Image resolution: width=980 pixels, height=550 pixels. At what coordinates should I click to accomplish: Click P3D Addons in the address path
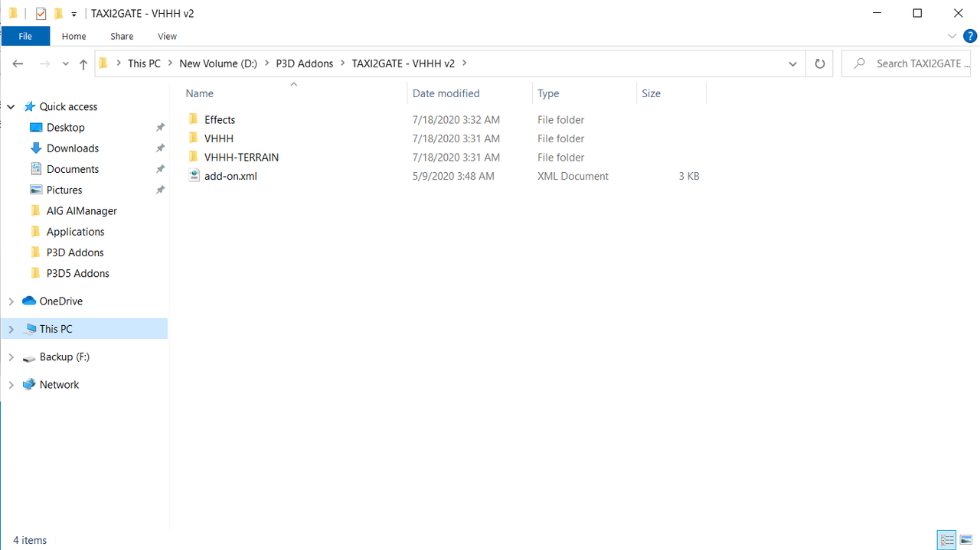(x=305, y=63)
